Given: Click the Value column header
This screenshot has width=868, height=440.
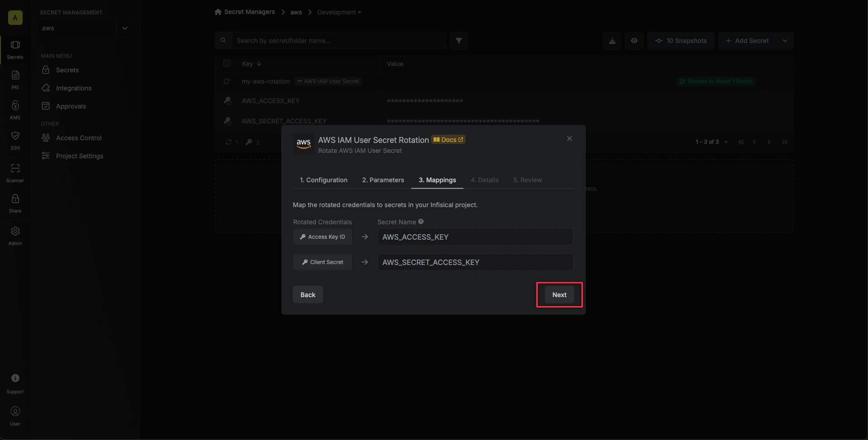Looking at the screenshot, I should [395, 64].
